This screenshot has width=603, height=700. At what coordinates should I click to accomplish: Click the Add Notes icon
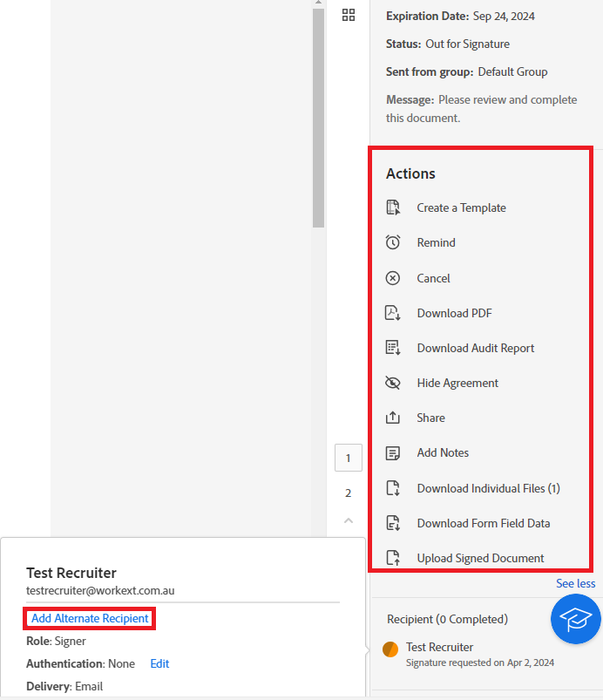pyautogui.click(x=393, y=453)
